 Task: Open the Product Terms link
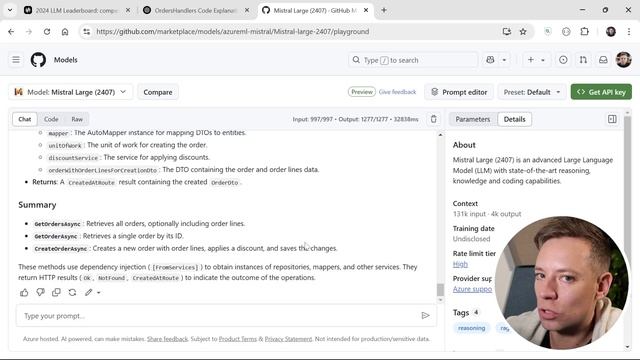[238, 339]
